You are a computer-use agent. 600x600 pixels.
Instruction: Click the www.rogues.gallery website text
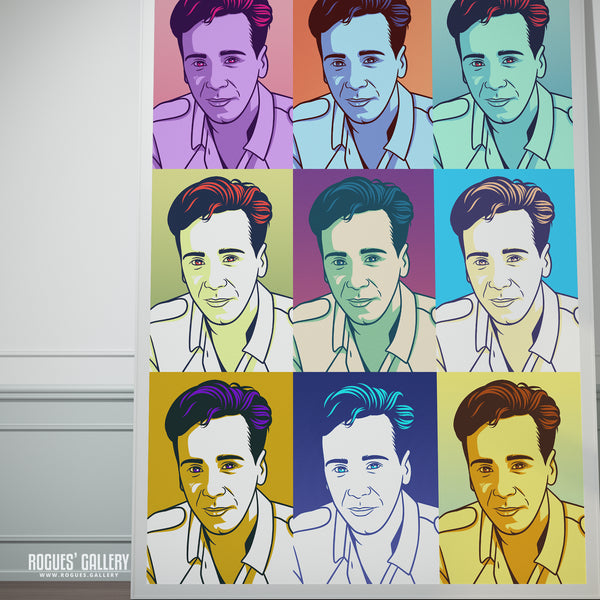coord(79,575)
